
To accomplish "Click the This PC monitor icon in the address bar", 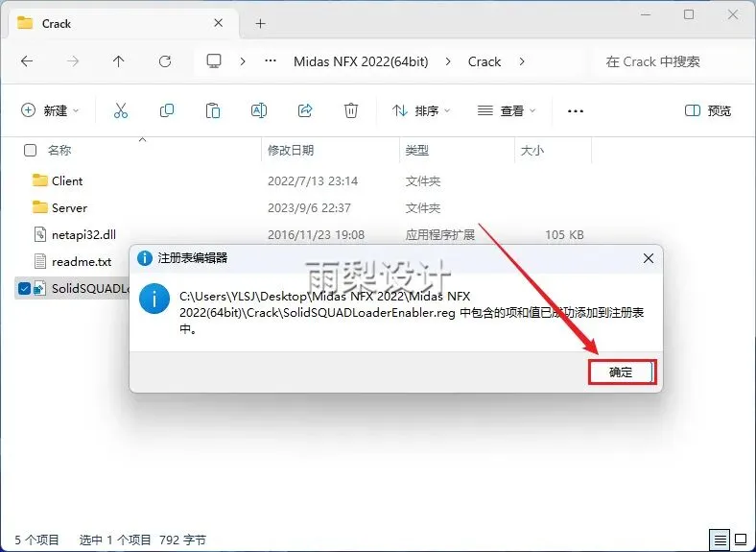I will [x=214, y=61].
